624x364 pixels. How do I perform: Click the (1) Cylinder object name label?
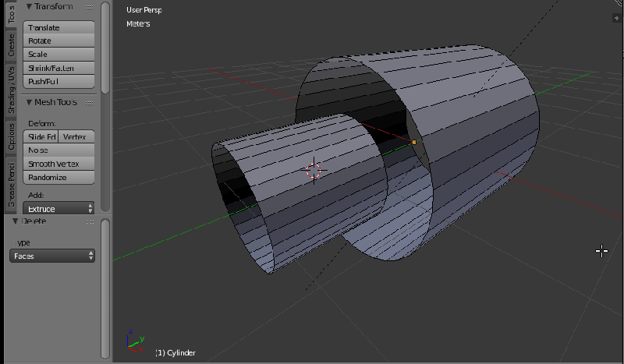(175, 353)
